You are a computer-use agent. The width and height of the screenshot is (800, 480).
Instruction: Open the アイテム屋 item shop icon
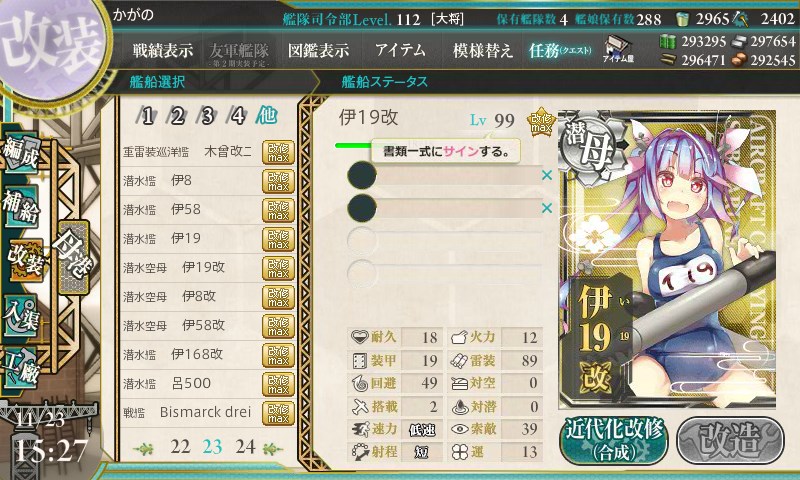pyautogui.click(x=618, y=49)
